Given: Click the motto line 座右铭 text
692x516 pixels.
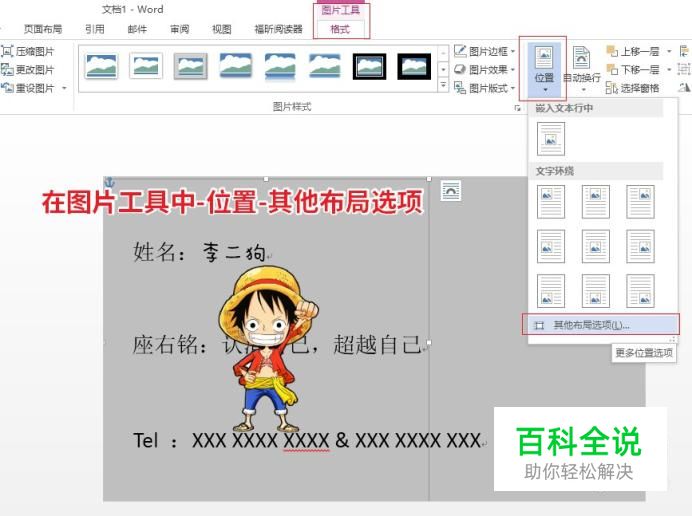Looking at the screenshot, I should (278, 345).
